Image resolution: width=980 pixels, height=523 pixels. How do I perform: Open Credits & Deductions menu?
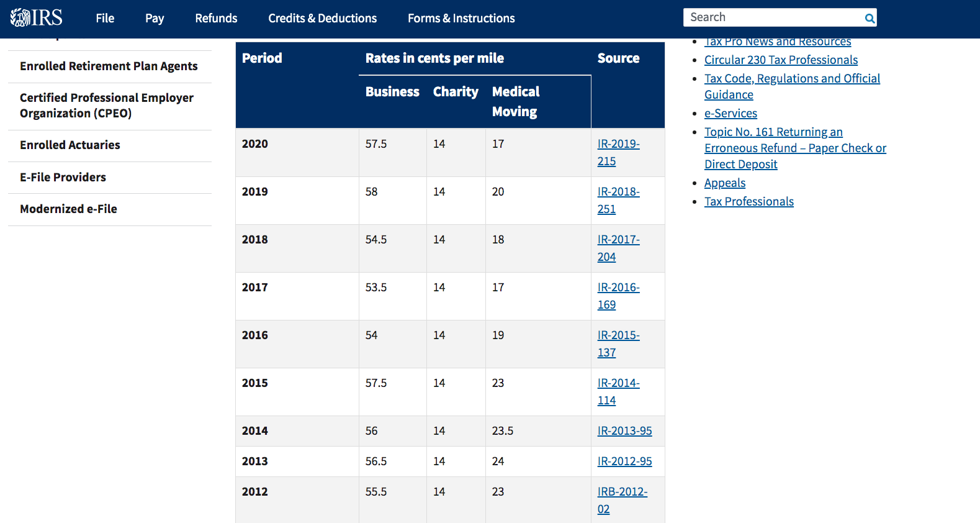(322, 19)
